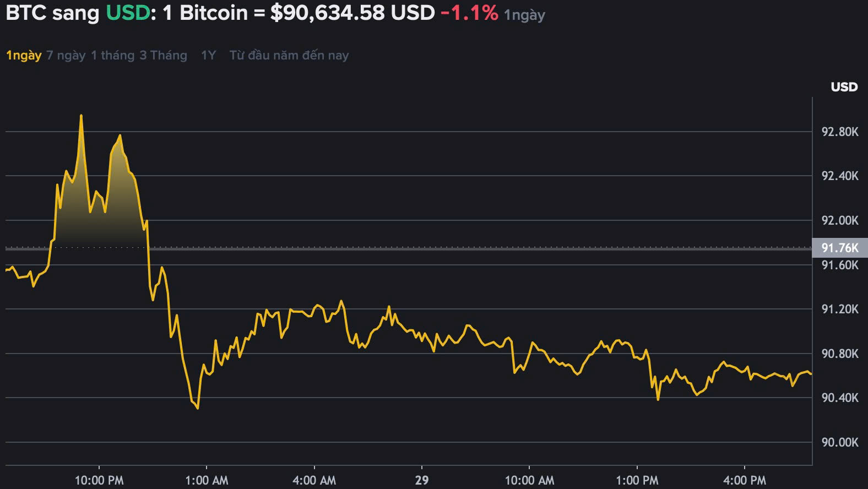This screenshot has height=489, width=868.
Task: Click the 1:00 AM time axis label
Action: 207,480
